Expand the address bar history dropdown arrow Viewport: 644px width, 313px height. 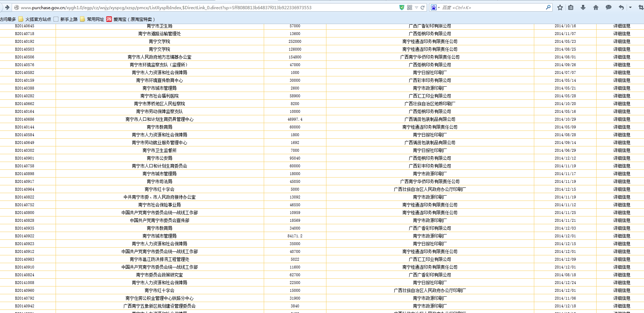pyautogui.click(x=416, y=7)
